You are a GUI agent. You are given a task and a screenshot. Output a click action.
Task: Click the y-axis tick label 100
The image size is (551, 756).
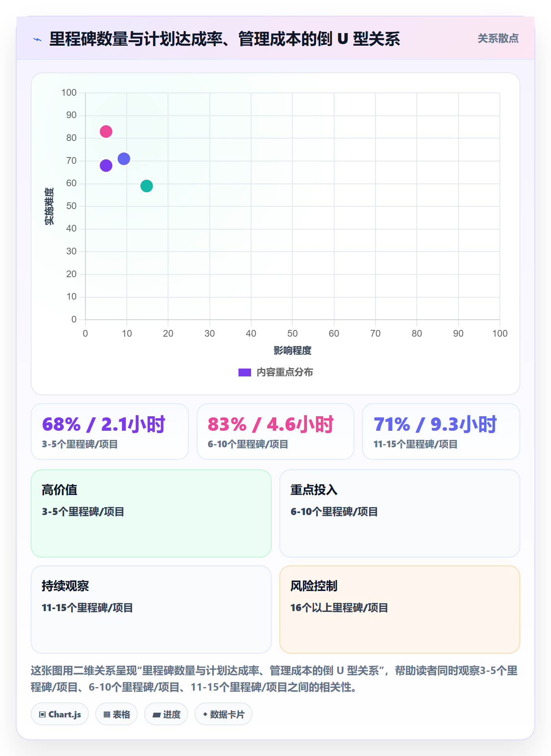(x=69, y=93)
